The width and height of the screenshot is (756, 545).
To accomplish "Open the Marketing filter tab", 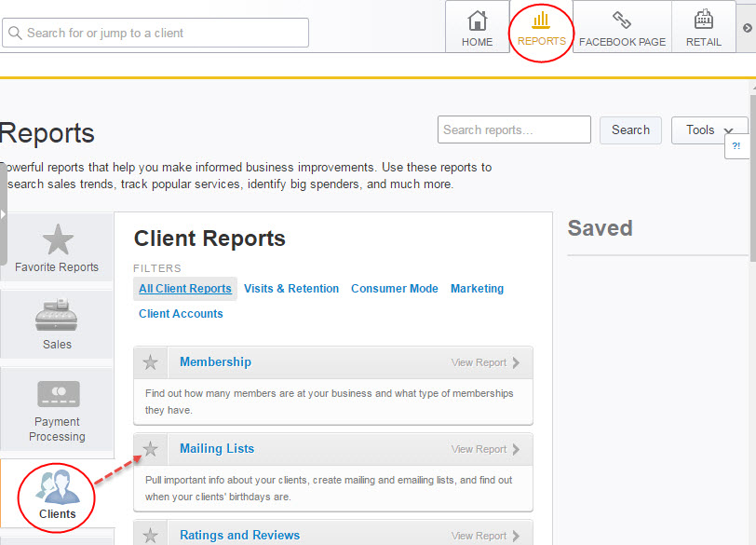I will [477, 289].
